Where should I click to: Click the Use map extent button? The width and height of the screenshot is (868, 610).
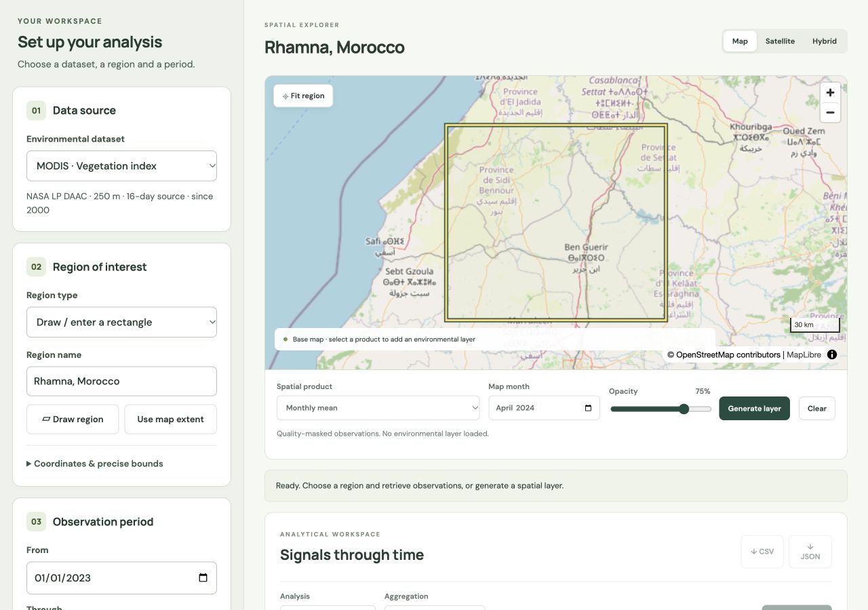click(170, 420)
